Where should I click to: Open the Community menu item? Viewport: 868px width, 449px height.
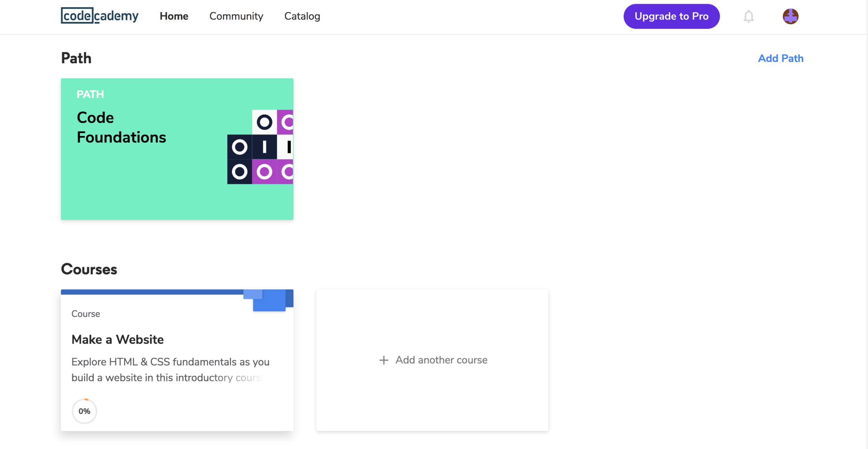pos(236,16)
